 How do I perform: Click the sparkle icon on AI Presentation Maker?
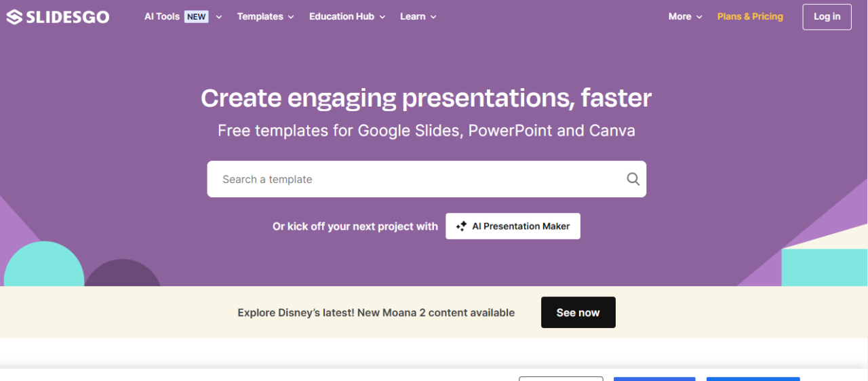pyautogui.click(x=462, y=226)
